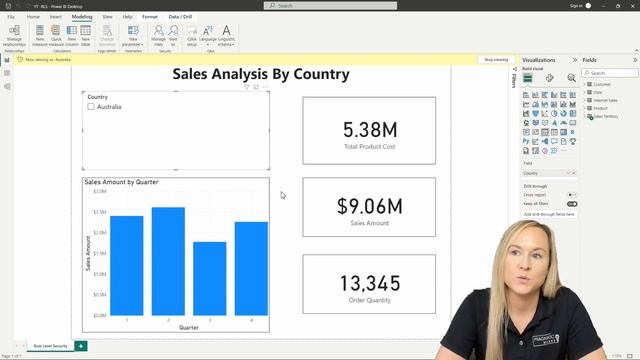This screenshot has height=360, width=640.
Task: Remove Country field with the X icon
Action: pos(573,173)
